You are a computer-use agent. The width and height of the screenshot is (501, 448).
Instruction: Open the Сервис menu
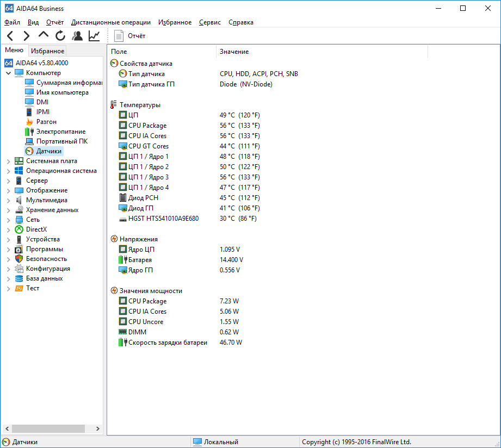coord(209,22)
